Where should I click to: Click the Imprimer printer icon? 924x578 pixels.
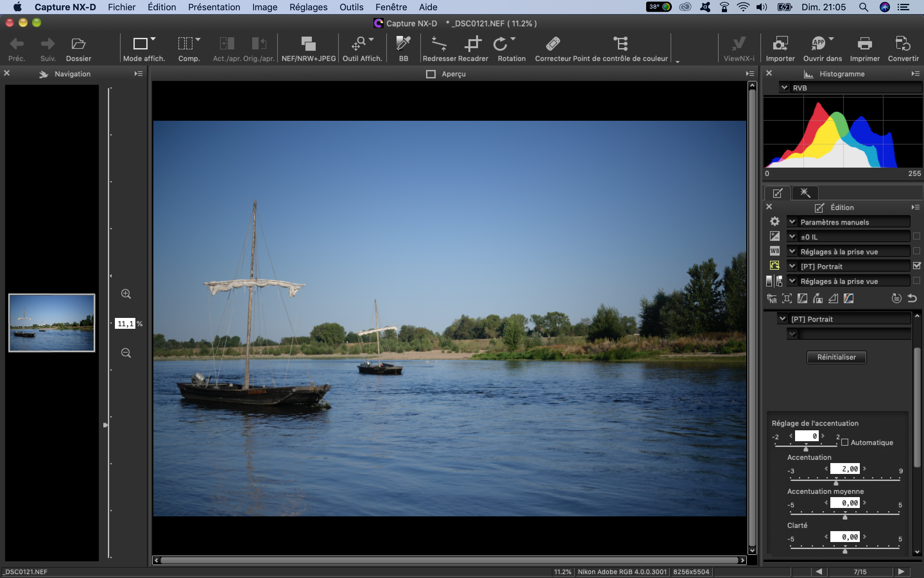(864, 44)
